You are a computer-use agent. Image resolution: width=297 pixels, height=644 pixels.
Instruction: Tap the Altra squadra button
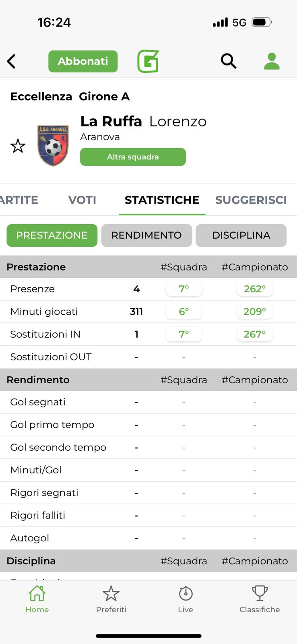[x=133, y=157]
